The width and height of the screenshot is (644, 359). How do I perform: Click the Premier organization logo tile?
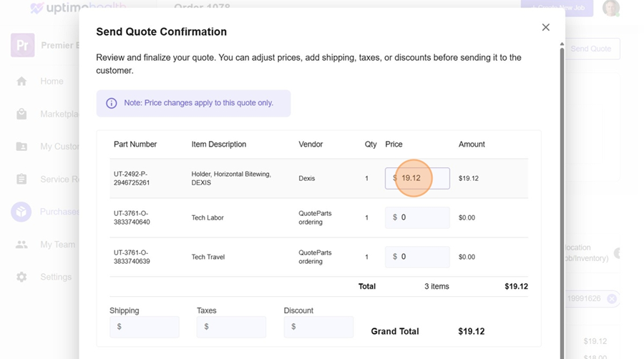point(22,45)
